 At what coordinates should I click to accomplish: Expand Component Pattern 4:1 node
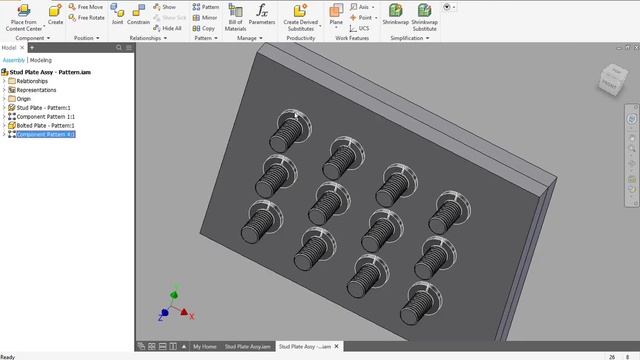click(x=4, y=134)
